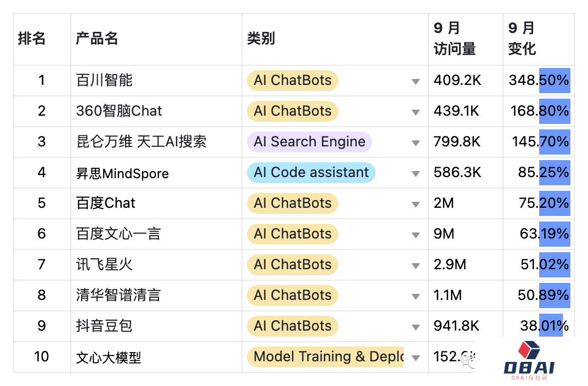Select the product name 文心大模型
This screenshot has height=386, width=588.
tap(109, 358)
